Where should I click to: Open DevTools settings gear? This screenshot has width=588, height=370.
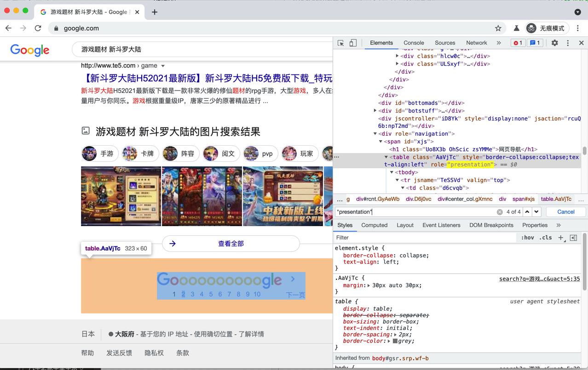point(555,43)
